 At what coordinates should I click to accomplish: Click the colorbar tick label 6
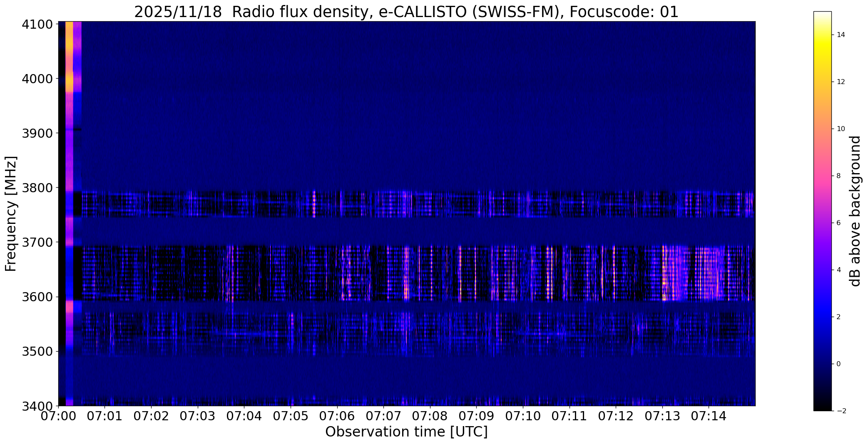(838, 223)
